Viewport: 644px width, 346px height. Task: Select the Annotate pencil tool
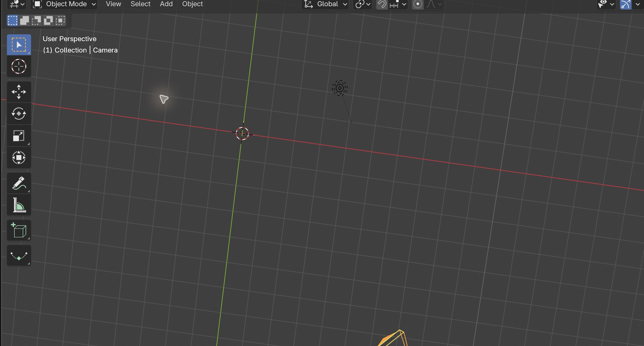click(19, 183)
